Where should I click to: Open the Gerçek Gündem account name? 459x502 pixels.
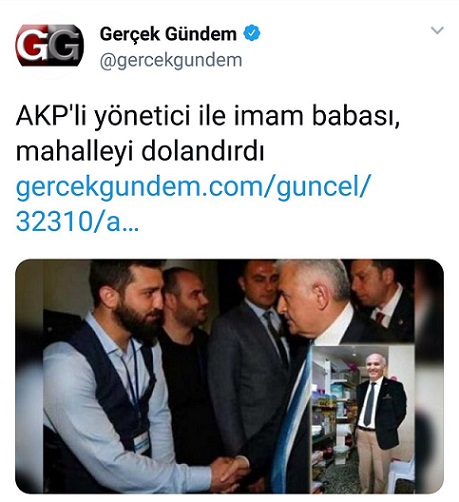coord(168,34)
